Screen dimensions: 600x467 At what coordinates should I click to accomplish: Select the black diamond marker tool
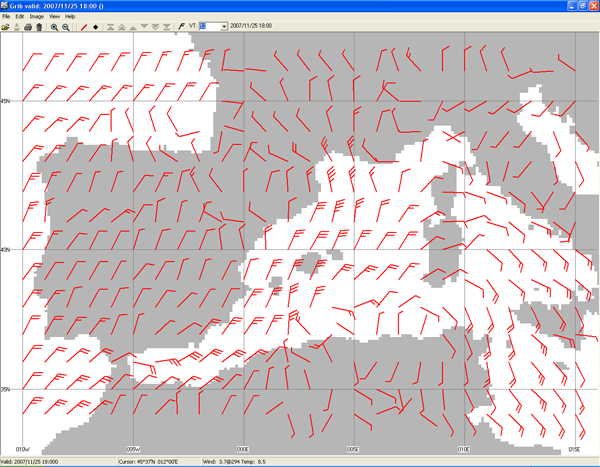[95, 27]
